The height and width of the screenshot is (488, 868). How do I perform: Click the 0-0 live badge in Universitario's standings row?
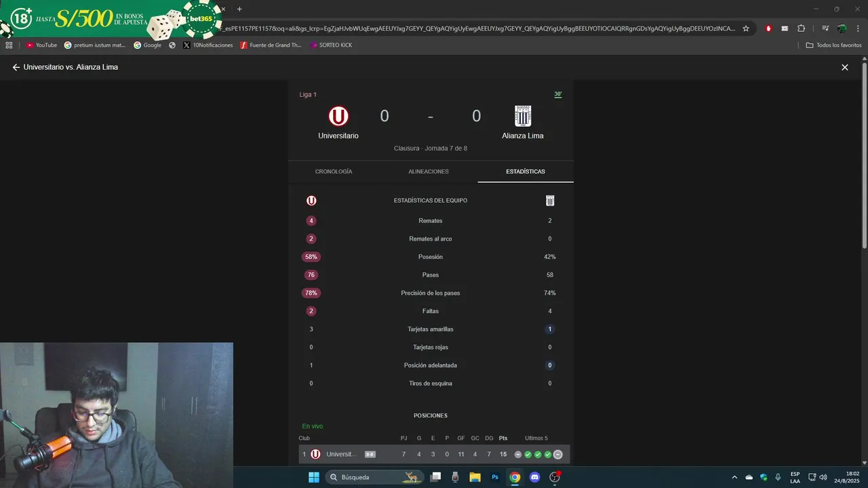(x=370, y=454)
